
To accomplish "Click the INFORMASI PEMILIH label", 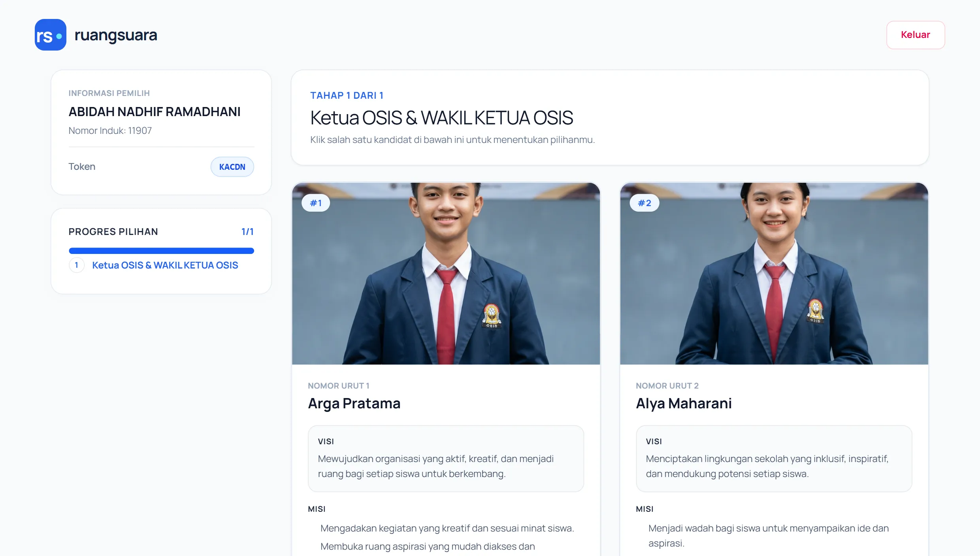I will click(x=109, y=93).
